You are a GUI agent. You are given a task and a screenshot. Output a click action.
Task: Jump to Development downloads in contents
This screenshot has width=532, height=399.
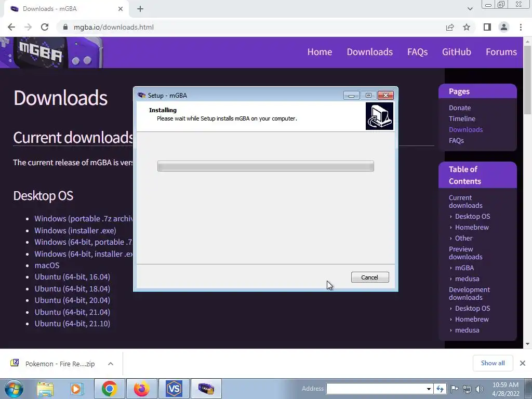[469, 294]
